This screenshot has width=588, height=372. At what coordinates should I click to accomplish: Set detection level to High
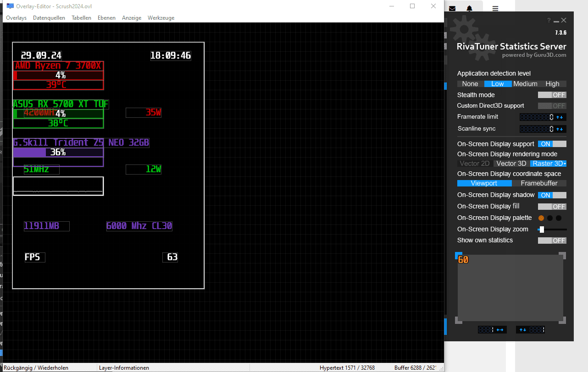[x=553, y=84]
